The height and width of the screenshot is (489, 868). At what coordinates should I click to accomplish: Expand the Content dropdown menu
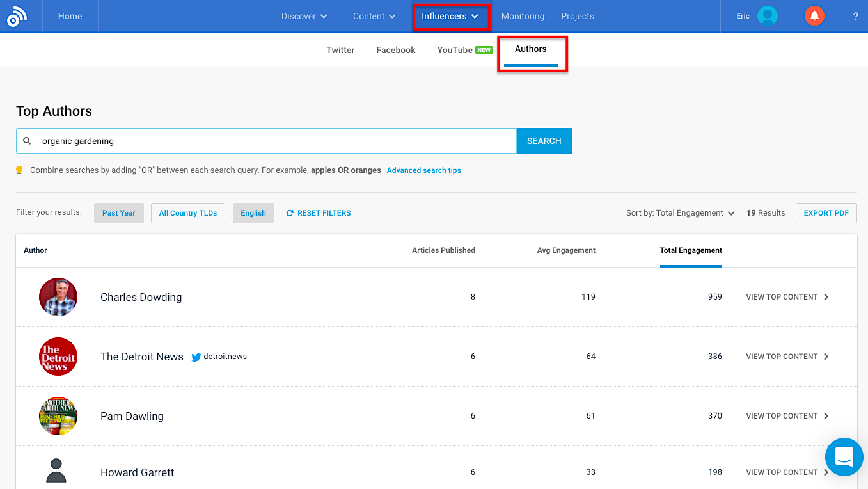coord(375,17)
